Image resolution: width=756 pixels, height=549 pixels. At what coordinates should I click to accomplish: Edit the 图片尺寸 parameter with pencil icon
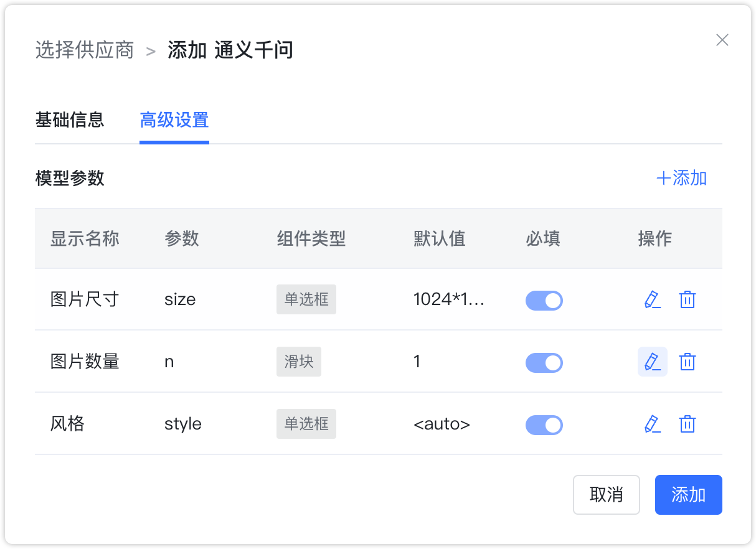[653, 299]
